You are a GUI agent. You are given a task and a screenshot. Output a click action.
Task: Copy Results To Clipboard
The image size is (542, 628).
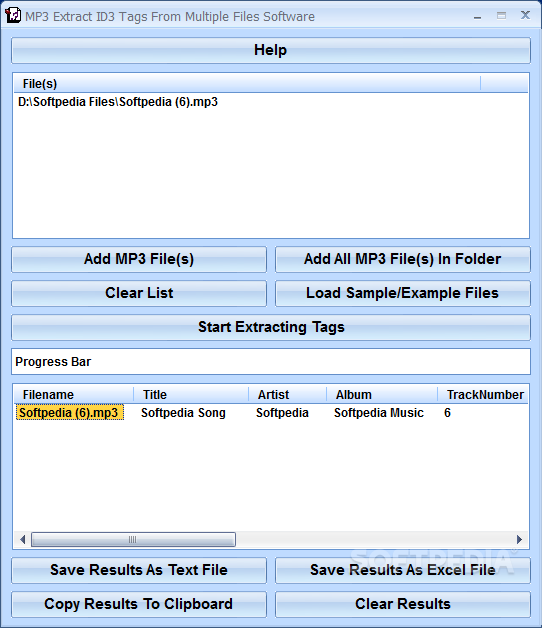tap(139, 604)
